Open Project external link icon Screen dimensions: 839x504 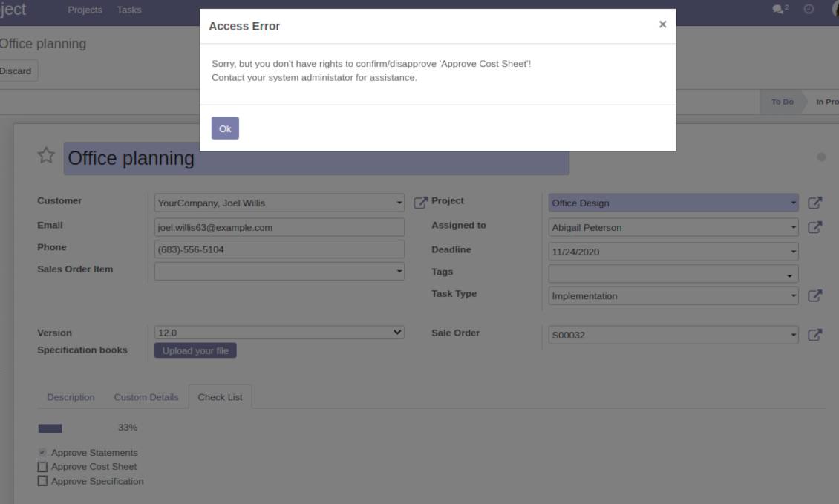(814, 203)
